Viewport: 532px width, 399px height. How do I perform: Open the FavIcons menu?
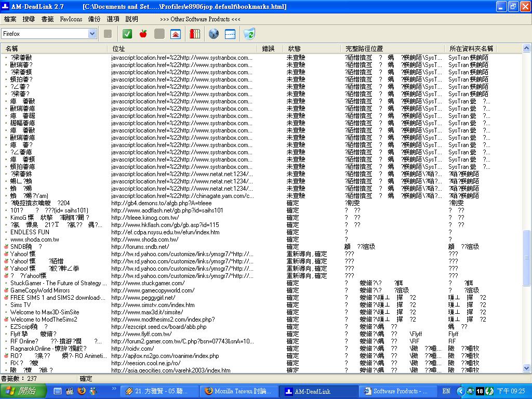tap(71, 19)
